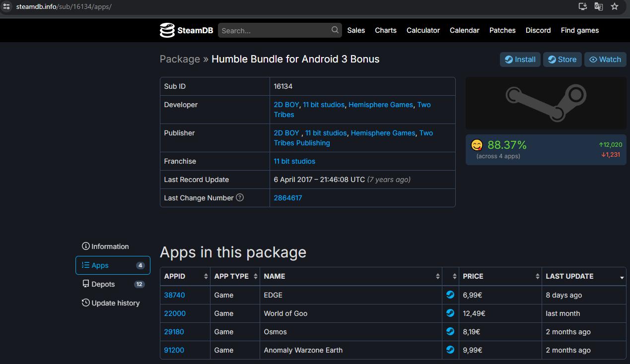This screenshot has height=364, width=630.
Task: Sort table by PRICE column
Action: click(x=500, y=276)
